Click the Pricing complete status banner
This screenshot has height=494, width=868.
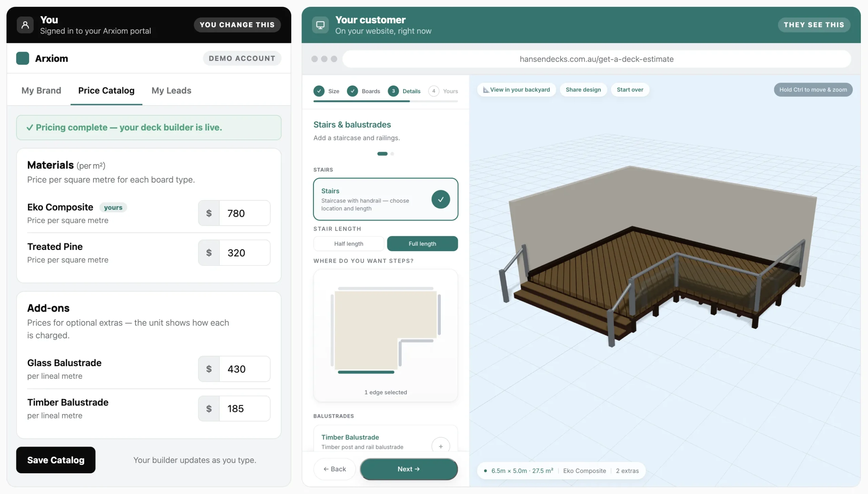[149, 127]
